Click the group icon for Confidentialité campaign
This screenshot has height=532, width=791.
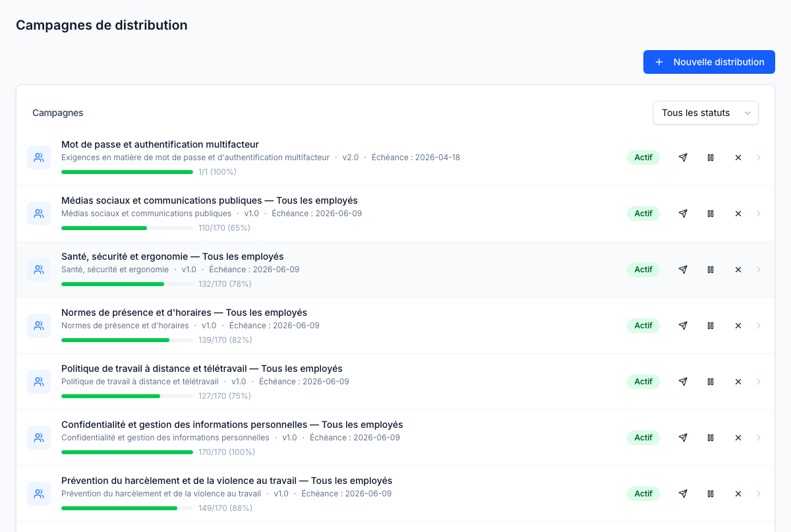pos(39,438)
